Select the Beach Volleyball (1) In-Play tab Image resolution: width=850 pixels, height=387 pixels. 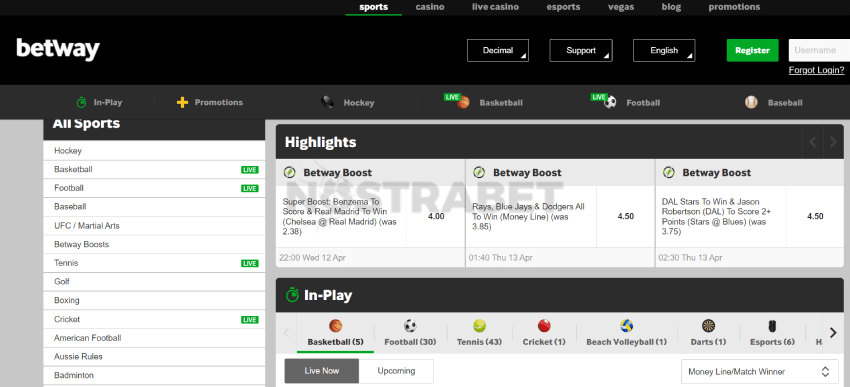point(627,333)
